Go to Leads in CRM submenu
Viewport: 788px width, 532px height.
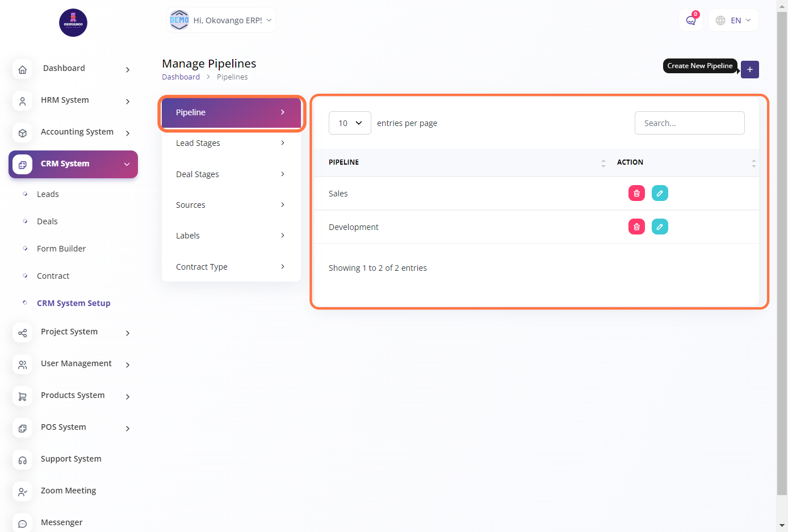click(48, 194)
